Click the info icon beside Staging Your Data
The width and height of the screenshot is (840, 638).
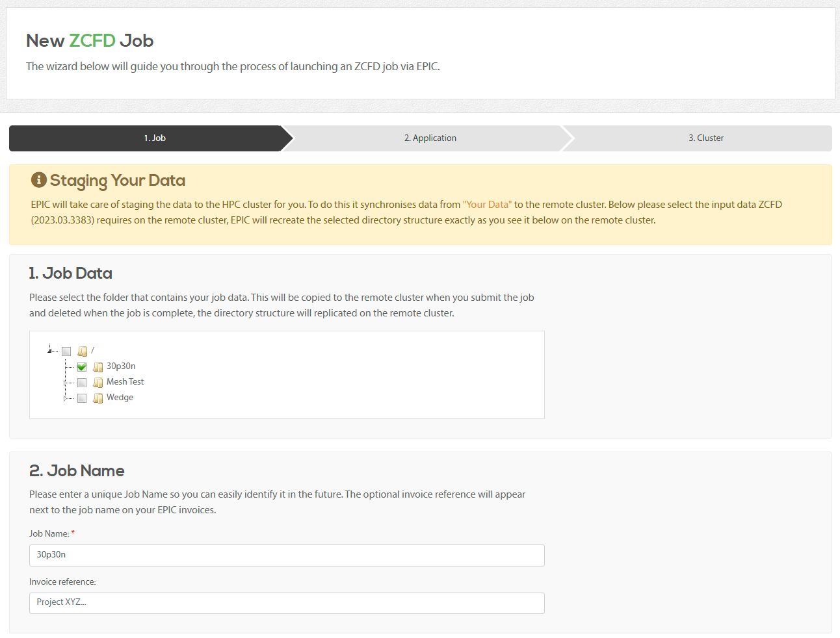pos(39,180)
